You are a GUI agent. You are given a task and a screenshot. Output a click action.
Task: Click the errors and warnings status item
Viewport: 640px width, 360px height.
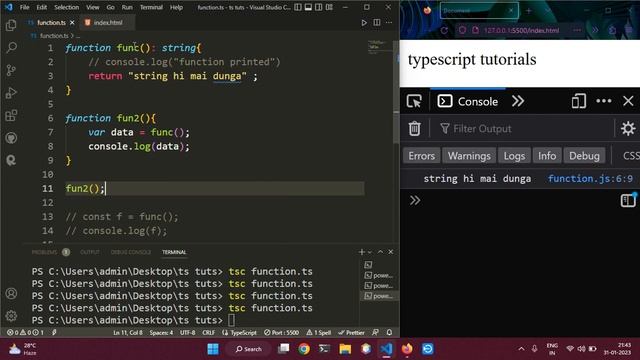(25, 333)
